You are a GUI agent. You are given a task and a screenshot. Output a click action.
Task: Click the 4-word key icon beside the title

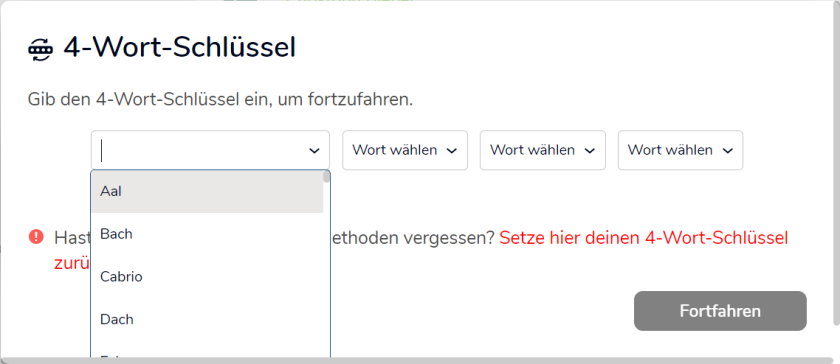click(41, 49)
